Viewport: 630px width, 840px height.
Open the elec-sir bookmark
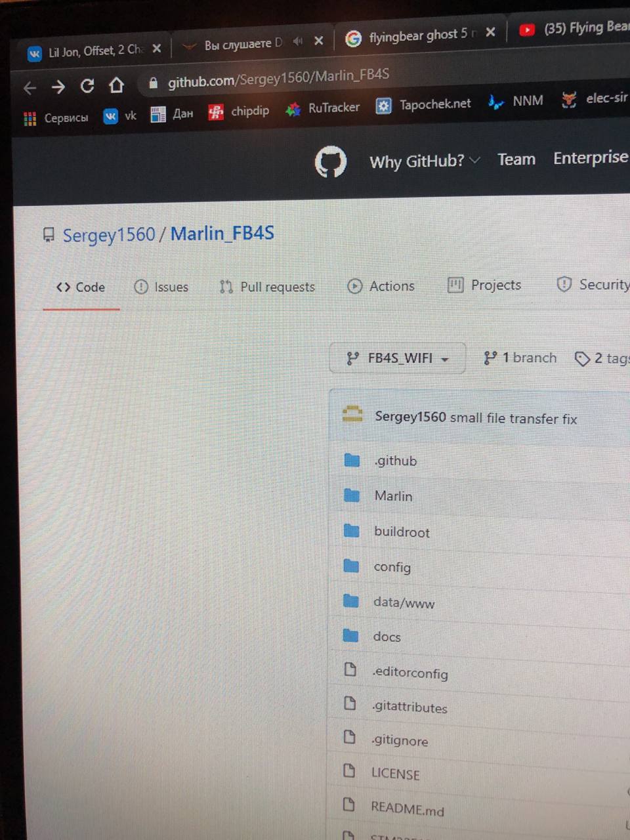point(595,98)
